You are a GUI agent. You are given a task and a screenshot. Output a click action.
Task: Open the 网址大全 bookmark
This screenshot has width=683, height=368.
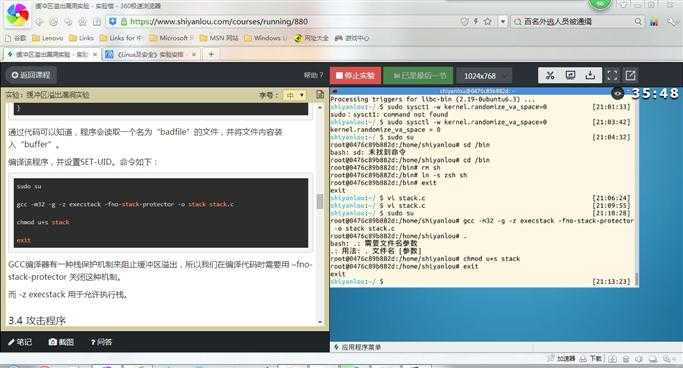click(x=311, y=38)
